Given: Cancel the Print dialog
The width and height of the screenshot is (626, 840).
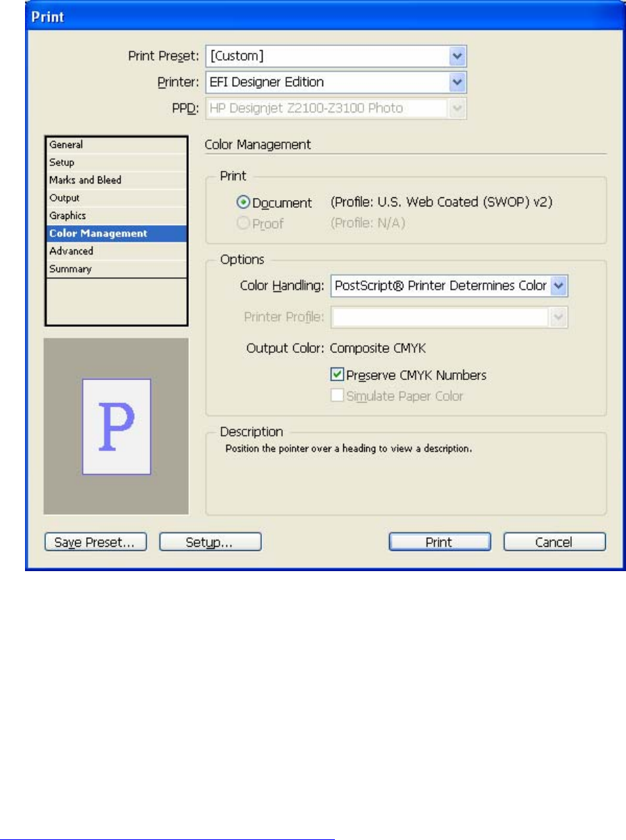Looking at the screenshot, I should click(x=554, y=542).
